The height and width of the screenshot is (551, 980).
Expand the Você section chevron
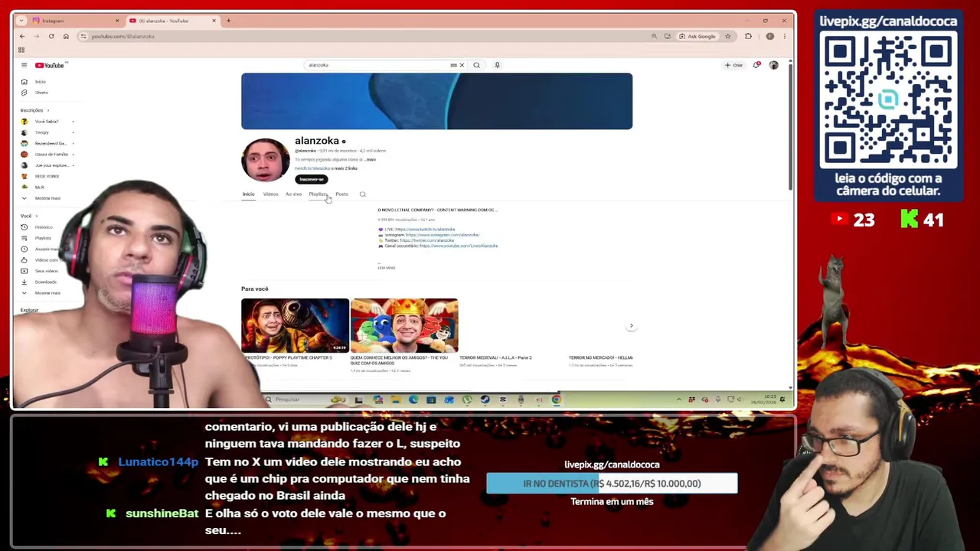pyautogui.click(x=36, y=216)
